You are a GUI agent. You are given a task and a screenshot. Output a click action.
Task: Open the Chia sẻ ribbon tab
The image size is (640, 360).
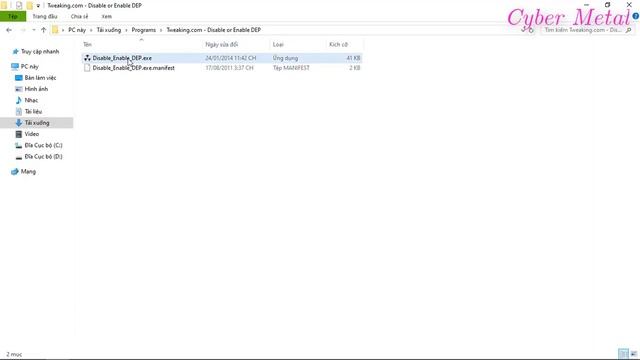(79, 16)
